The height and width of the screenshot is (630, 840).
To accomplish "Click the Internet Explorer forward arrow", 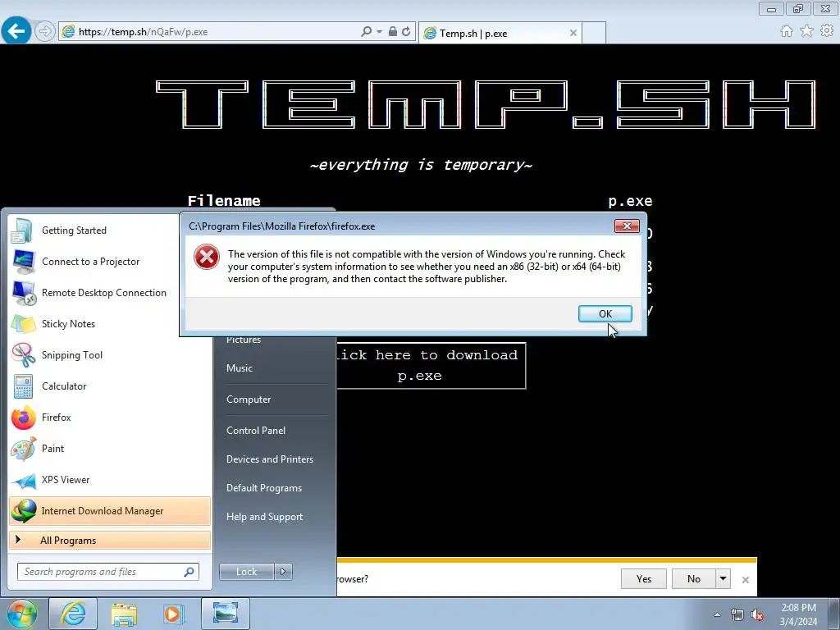I will [x=45, y=32].
